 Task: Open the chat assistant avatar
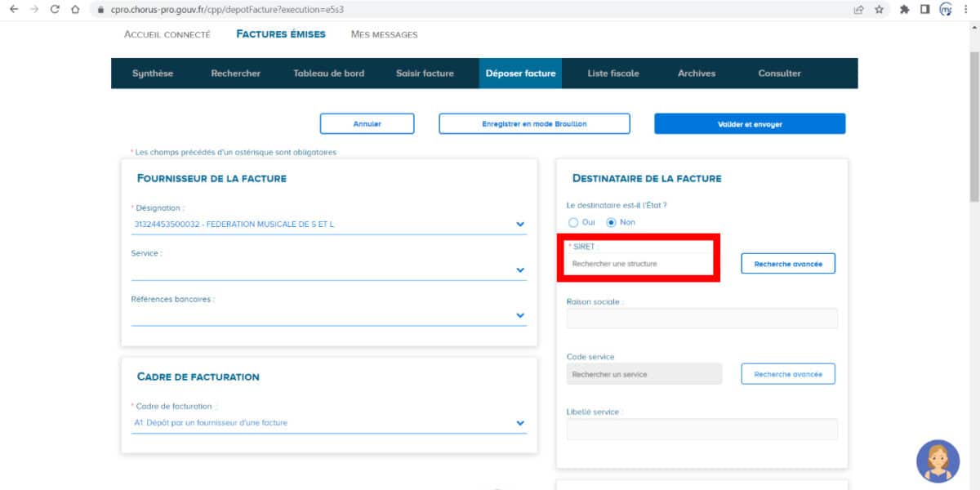[938, 461]
